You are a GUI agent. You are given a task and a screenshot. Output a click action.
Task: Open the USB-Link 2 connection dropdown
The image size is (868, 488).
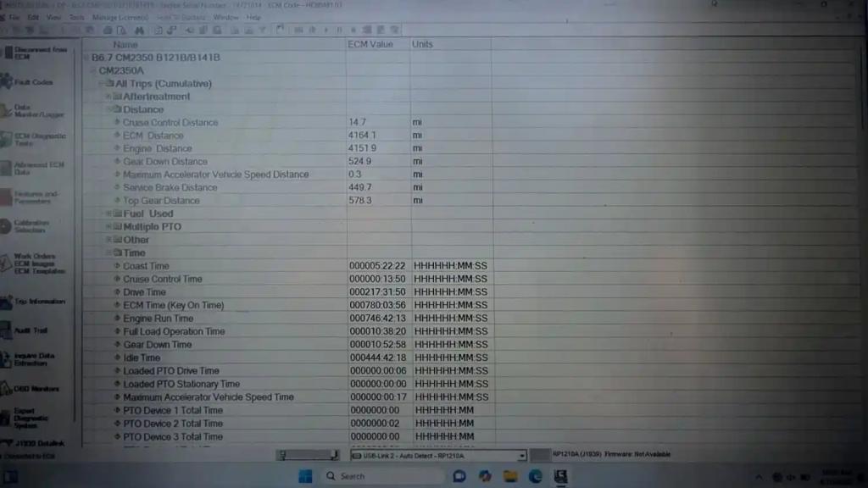(521, 455)
